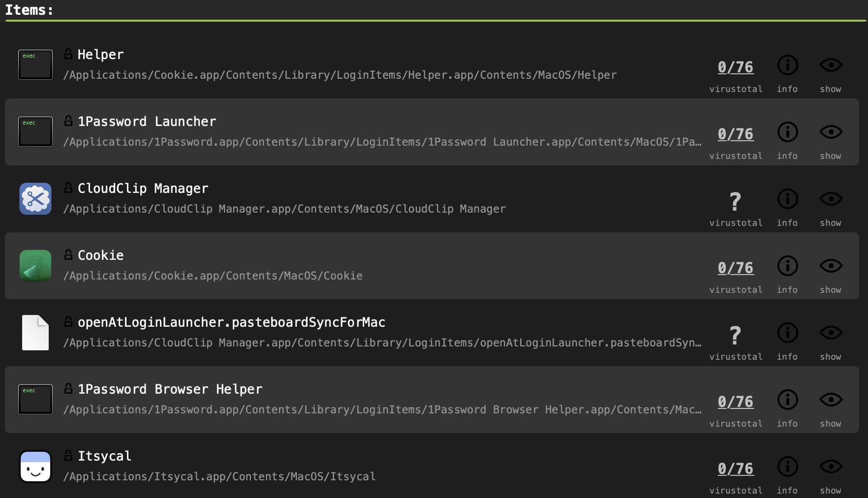This screenshot has height=498, width=868.
Task: Click the Items: section heading
Action: tap(29, 10)
